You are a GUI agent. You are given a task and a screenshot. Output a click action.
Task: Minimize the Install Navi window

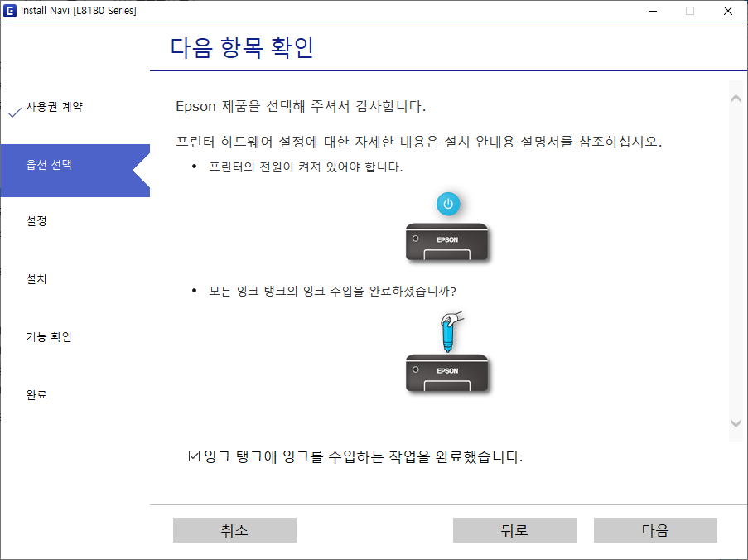pyautogui.click(x=653, y=11)
